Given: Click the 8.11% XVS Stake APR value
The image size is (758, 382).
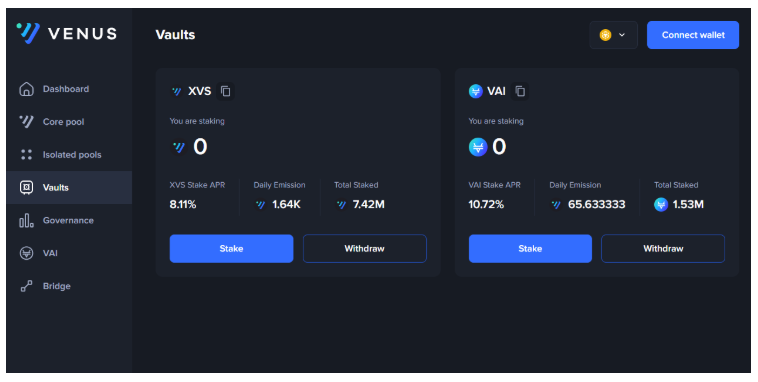Looking at the screenshot, I should pos(183,205).
